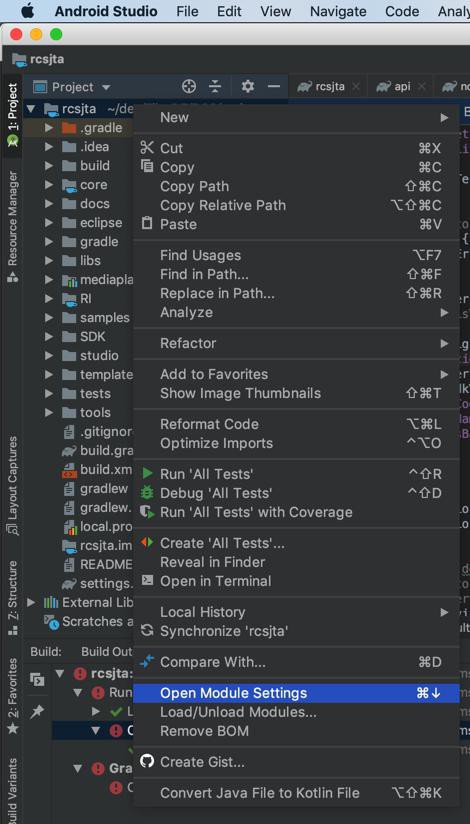
Task: Expand the core module folder
Action: coord(49,184)
